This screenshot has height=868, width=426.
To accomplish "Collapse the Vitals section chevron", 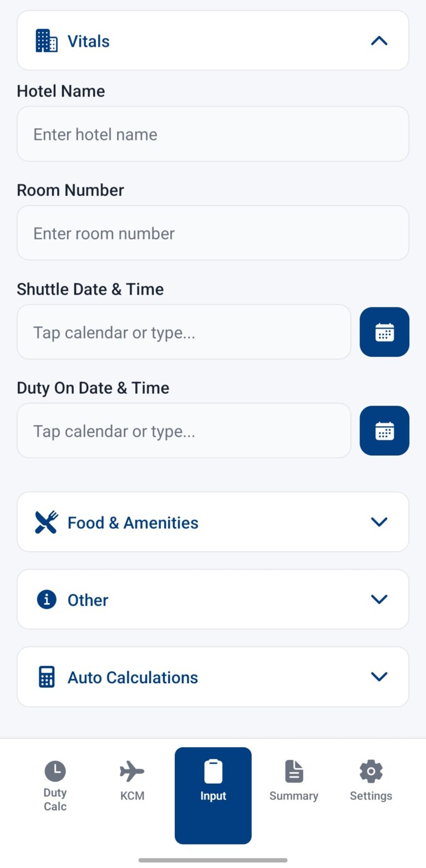I will tap(379, 41).
